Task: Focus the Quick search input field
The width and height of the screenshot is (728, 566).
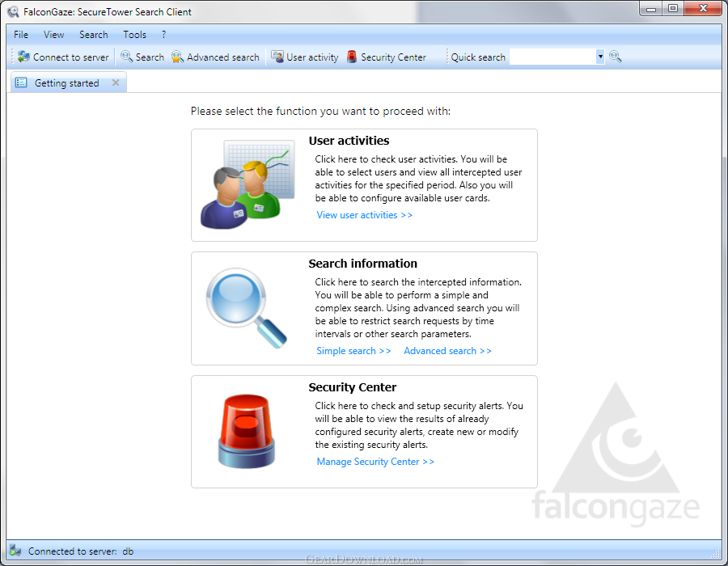Action: pyautogui.click(x=553, y=57)
